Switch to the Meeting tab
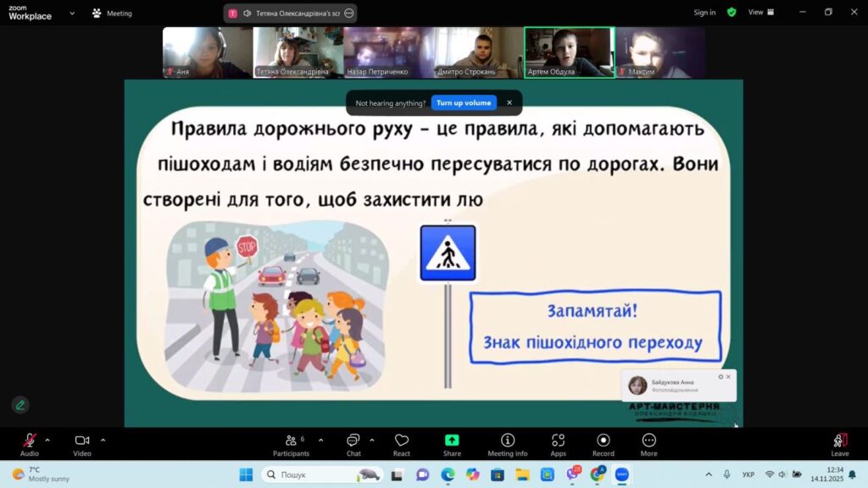Screen dimensions: 868x488 point(112,14)
